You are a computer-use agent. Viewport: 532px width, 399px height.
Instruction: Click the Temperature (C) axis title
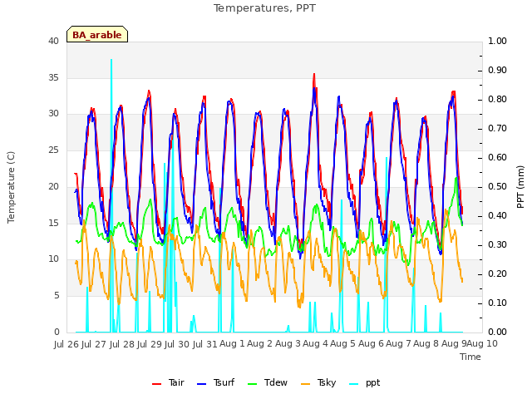[x=11, y=187]
